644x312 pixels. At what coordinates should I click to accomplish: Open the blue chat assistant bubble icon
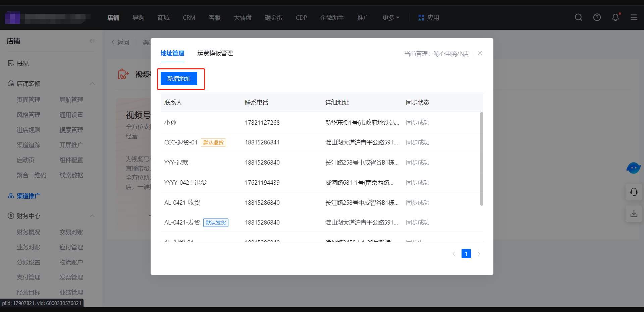(x=634, y=168)
